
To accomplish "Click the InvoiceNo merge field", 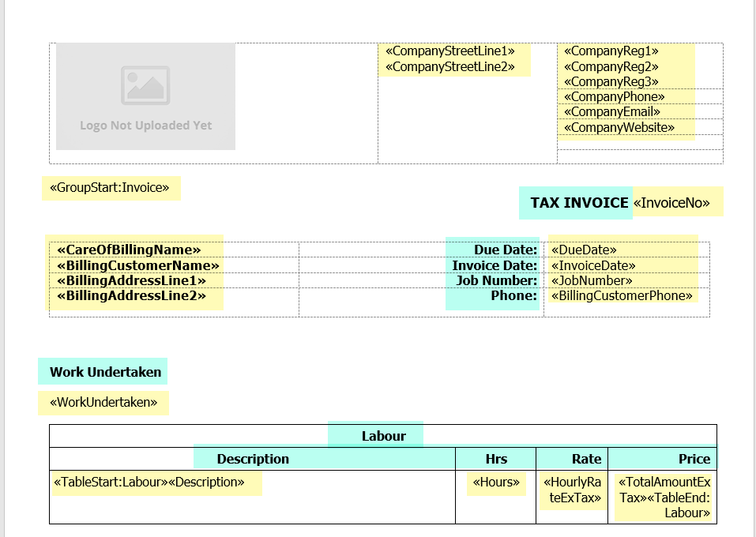I will [675, 203].
